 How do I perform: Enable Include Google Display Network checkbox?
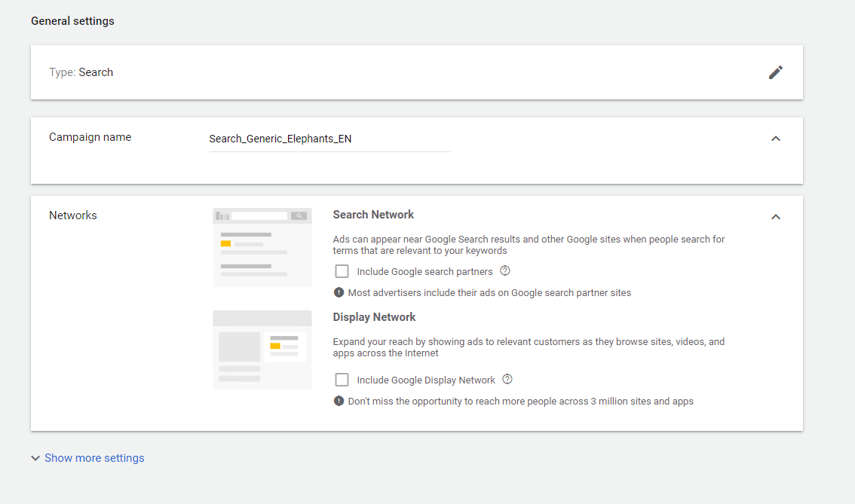pyautogui.click(x=342, y=380)
